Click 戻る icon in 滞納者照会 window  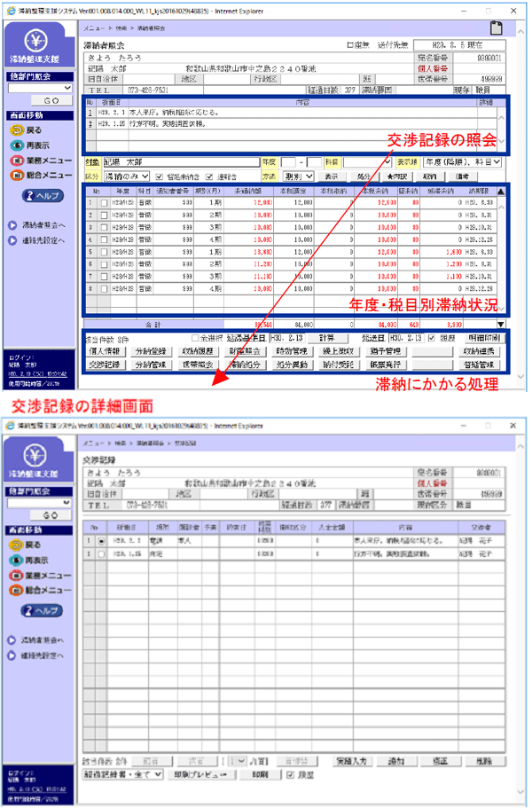point(17,129)
